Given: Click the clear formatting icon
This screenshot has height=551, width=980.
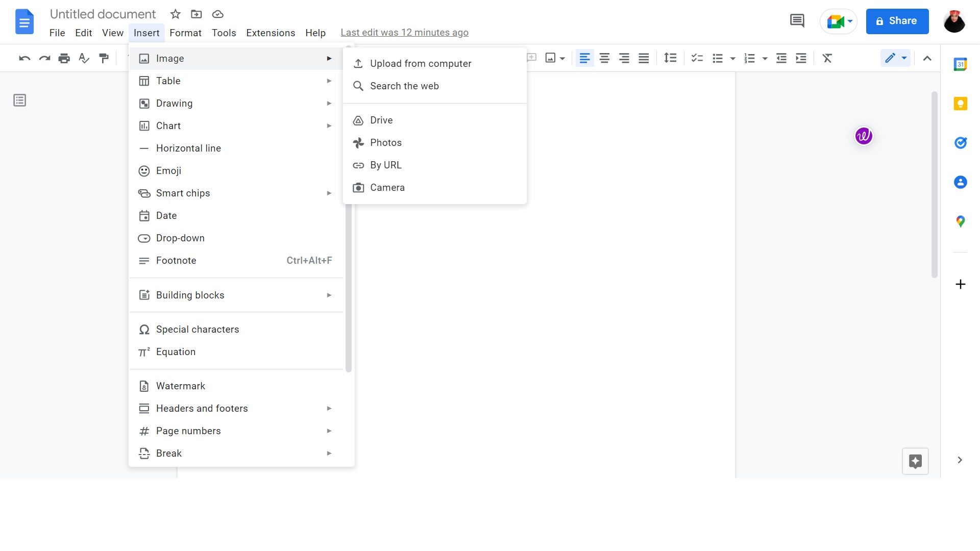Looking at the screenshot, I should point(827,58).
